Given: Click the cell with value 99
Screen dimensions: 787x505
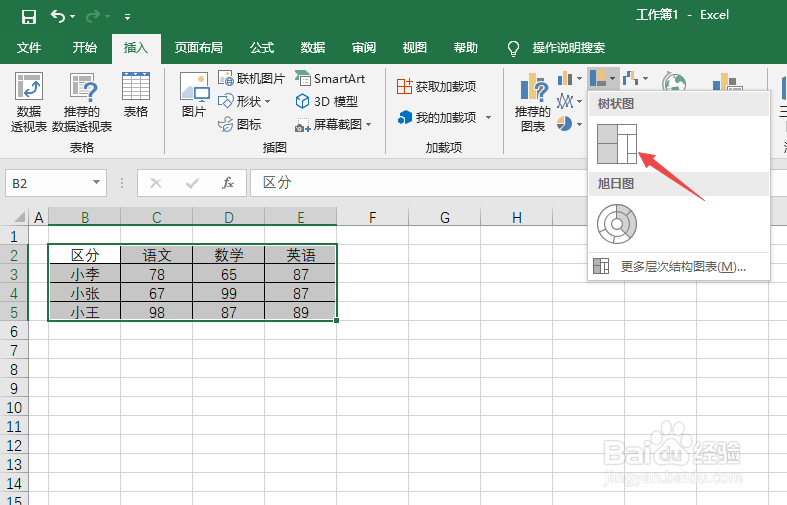Looking at the screenshot, I should [229, 293].
